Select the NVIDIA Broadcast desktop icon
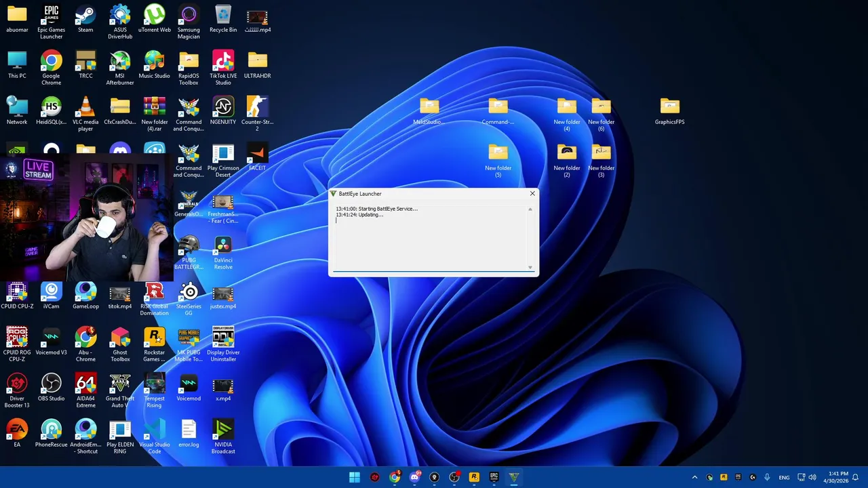868x488 pixels. pyautogui.click(x=223, y=436)
